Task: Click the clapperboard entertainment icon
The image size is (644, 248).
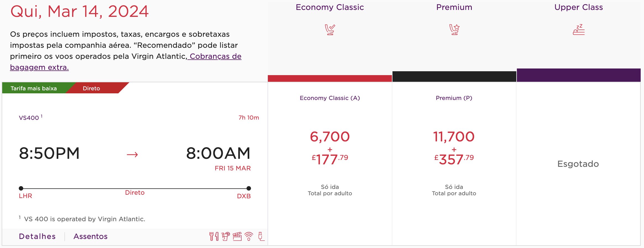Action: [x=237, y=236]
